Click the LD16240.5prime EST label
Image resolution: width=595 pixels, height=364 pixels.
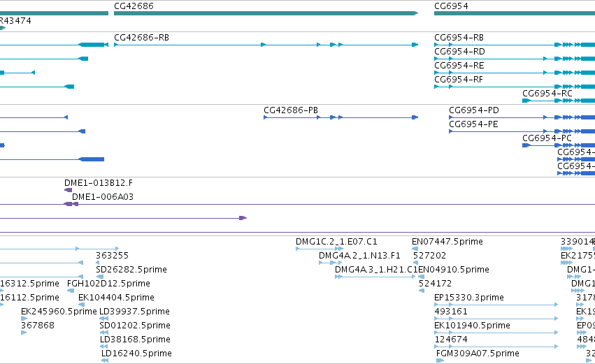136,354
